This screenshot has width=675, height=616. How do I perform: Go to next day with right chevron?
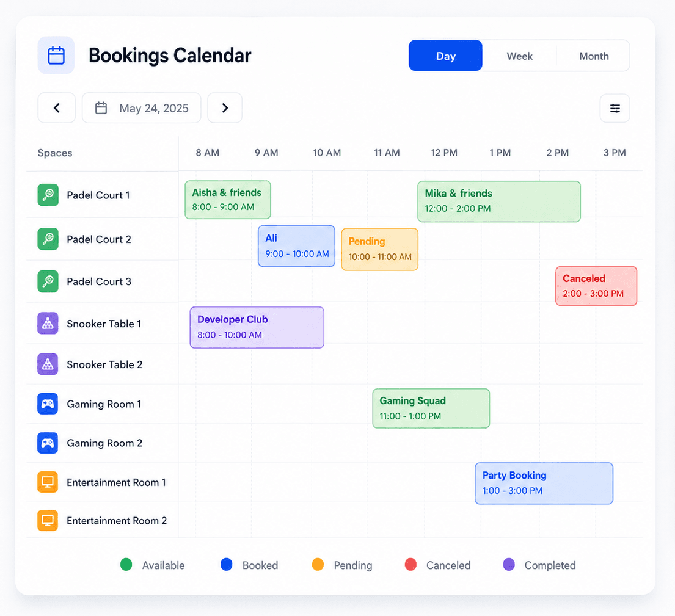tap(225, 108)
